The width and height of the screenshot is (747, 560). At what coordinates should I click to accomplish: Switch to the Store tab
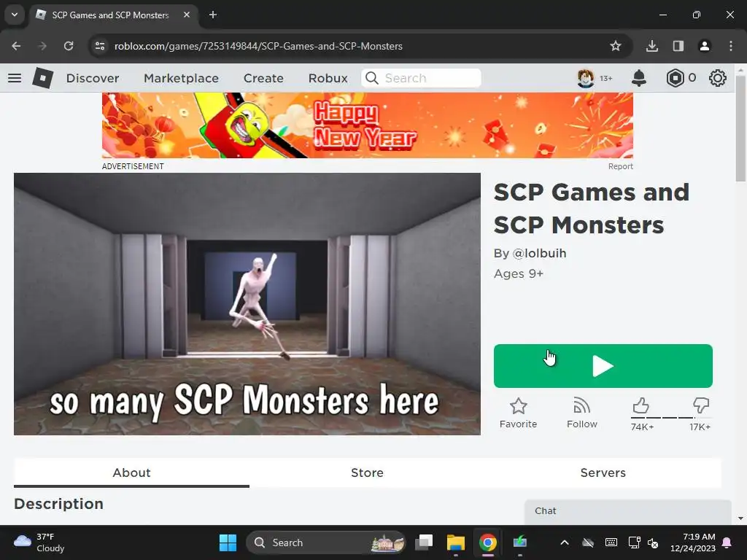(367, 472)
